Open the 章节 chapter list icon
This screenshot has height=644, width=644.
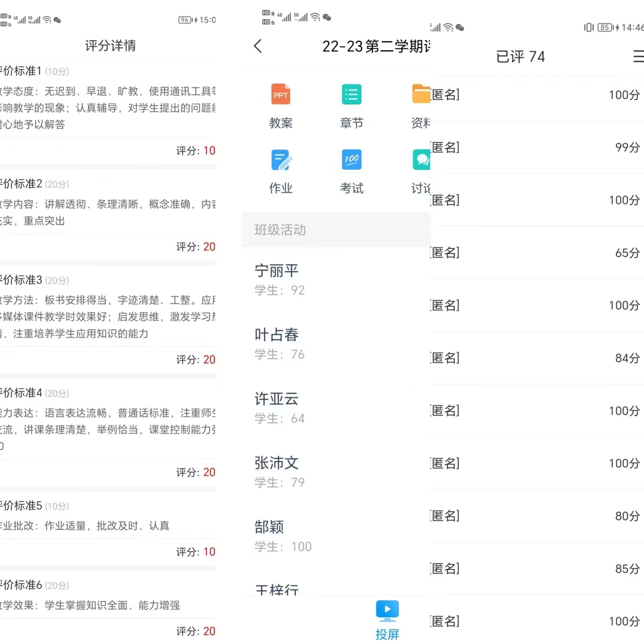click(352, 95)
